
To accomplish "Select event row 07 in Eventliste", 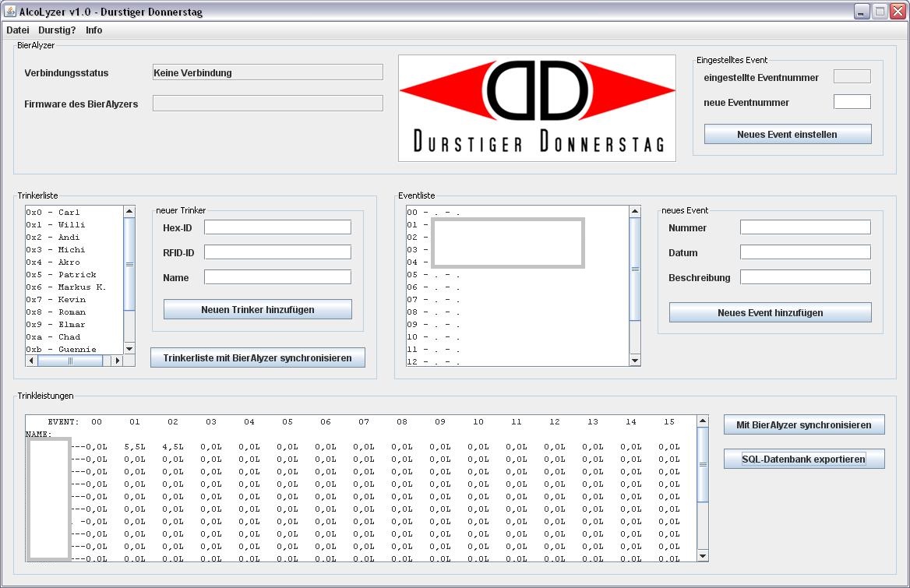I will coord(517,299).
